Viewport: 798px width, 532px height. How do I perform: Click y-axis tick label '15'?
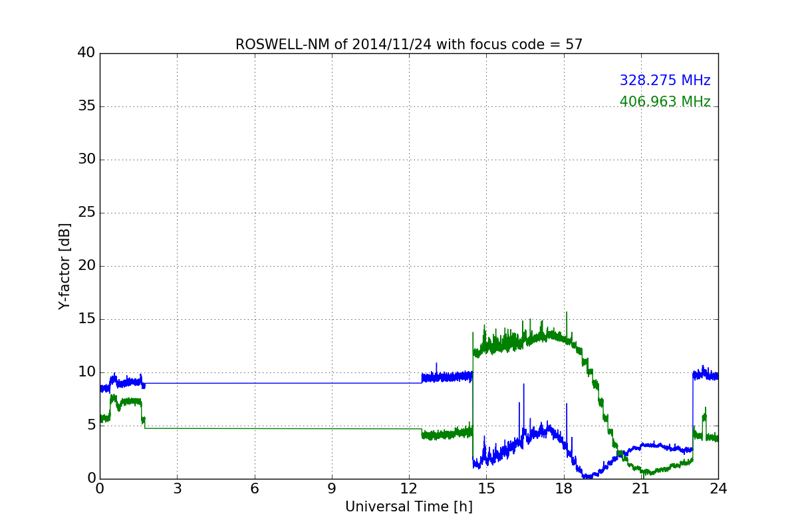86,319
